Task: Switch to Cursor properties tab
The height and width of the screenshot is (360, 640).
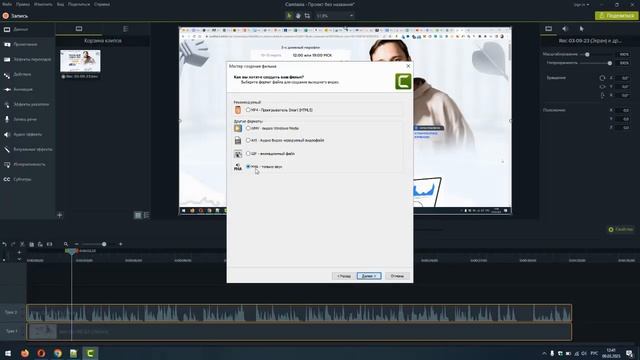Action: click(x=581, y=29)
